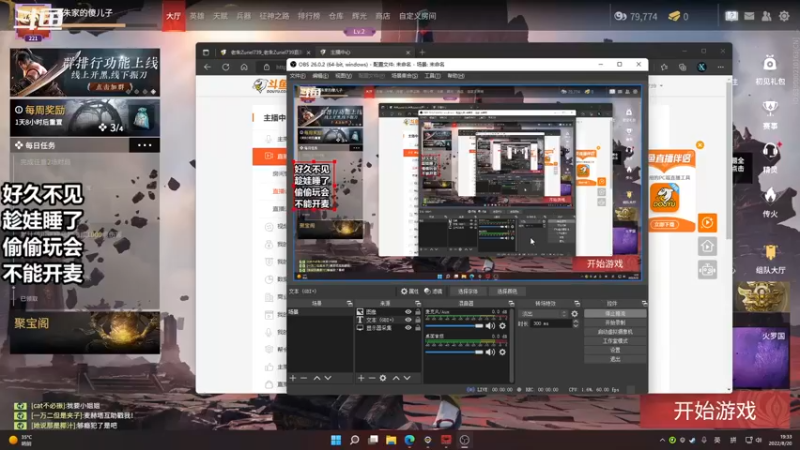This screenshot has height=450, width=800.
Task: Move source up with the up arrow
Action: coord(396,378)
